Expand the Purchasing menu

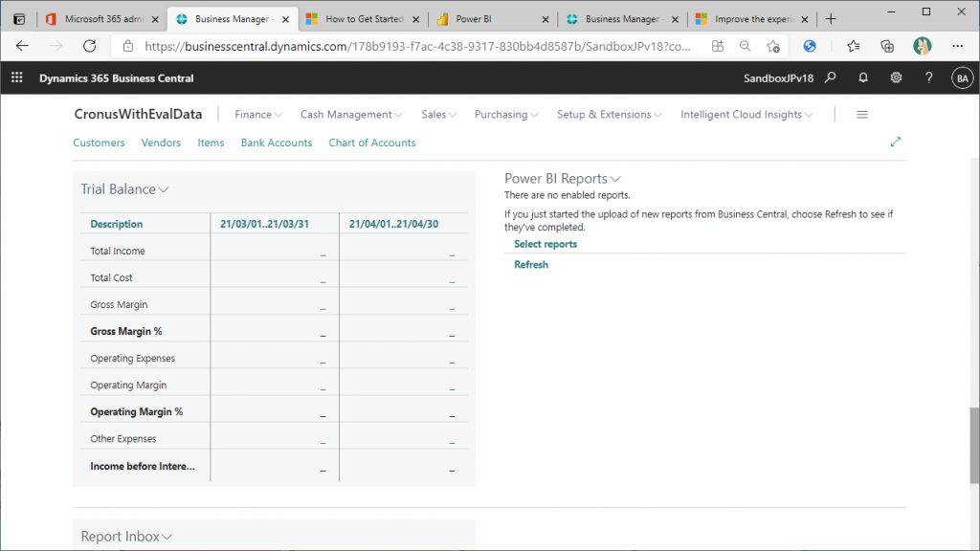click(506, 115)
